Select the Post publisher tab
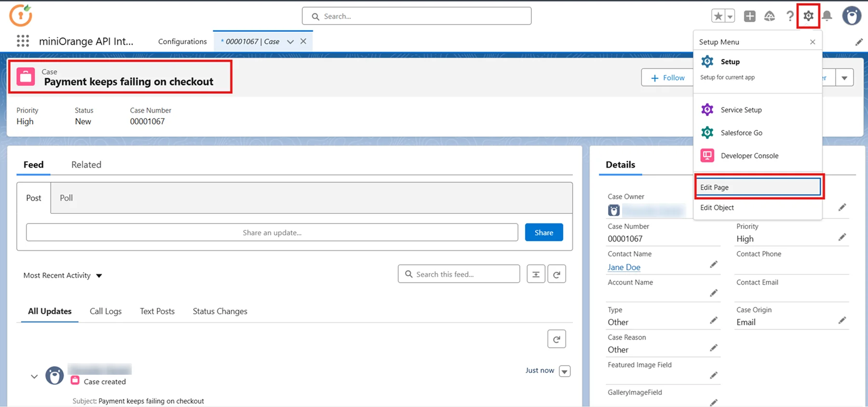 [x=34, y=198]
